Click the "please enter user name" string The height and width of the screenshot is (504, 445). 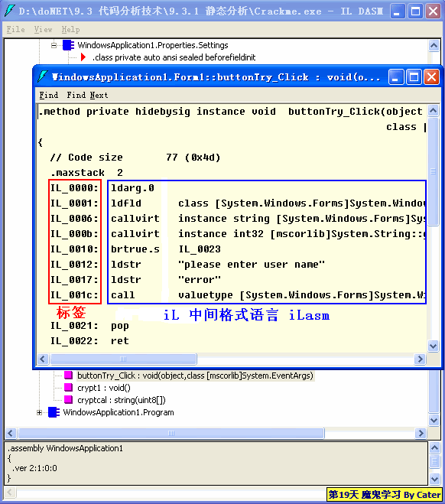coord(252,265)
